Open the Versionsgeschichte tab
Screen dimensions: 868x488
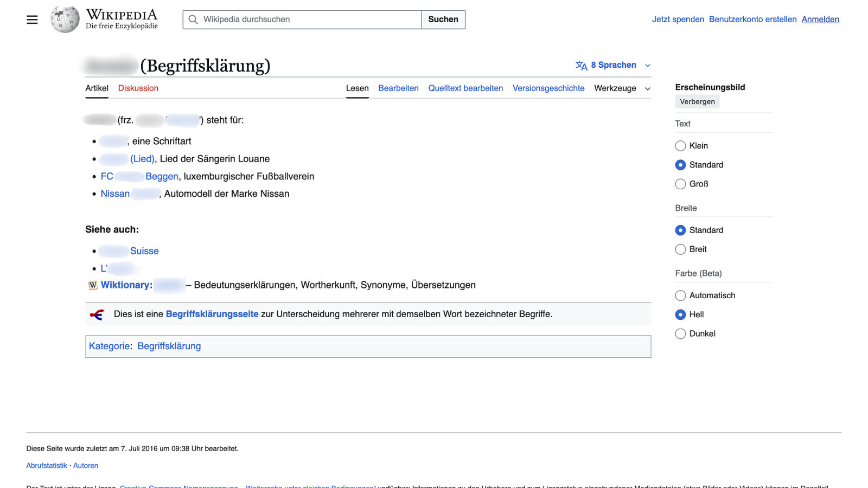point(548,88)
